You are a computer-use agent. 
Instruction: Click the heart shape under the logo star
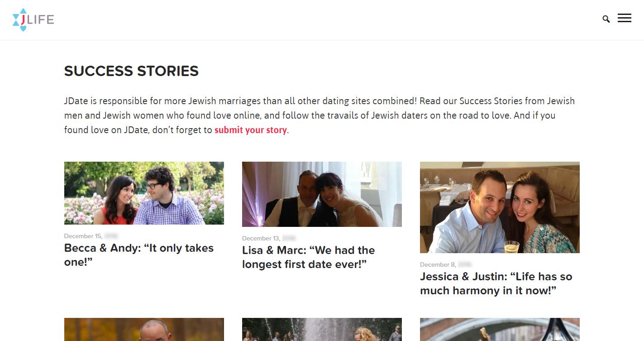point(23,29)
